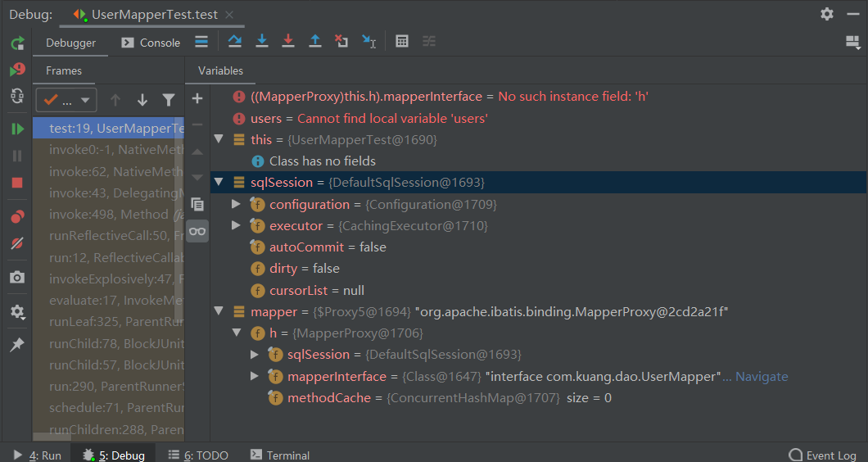This screenshot has width=868, height=462.
Task: Select the Frames panel tab
Action: click(64, 71)
